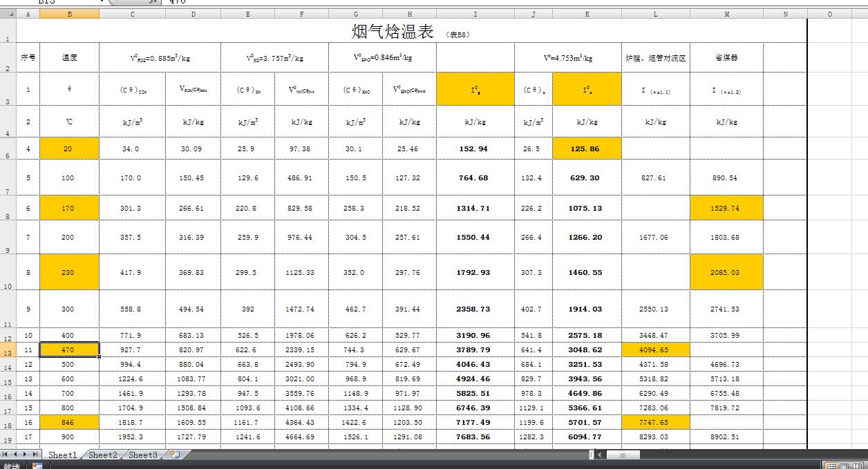Select the Sheet1 tab
868x469 pixels.
click(62, 454)
